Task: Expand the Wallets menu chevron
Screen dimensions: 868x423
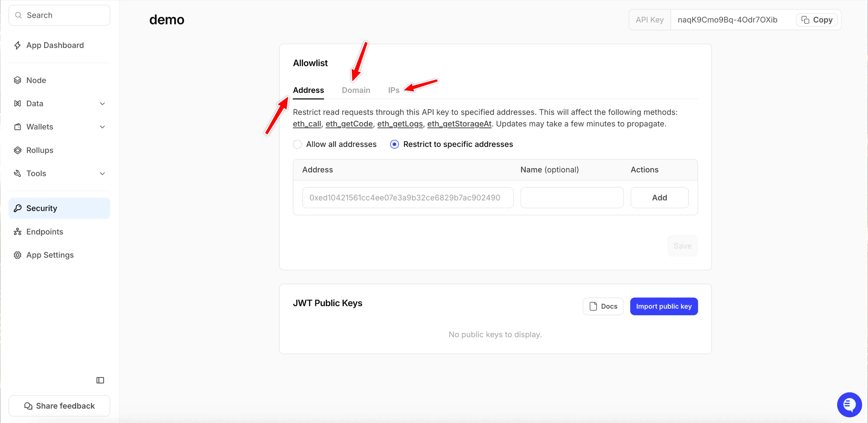Action: pyautogui.click(x=102, y=127)
